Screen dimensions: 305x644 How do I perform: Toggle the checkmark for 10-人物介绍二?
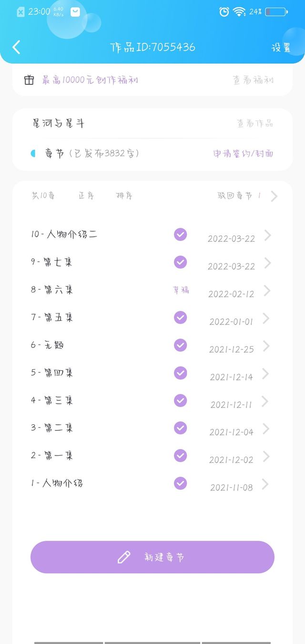click(180, 235)
